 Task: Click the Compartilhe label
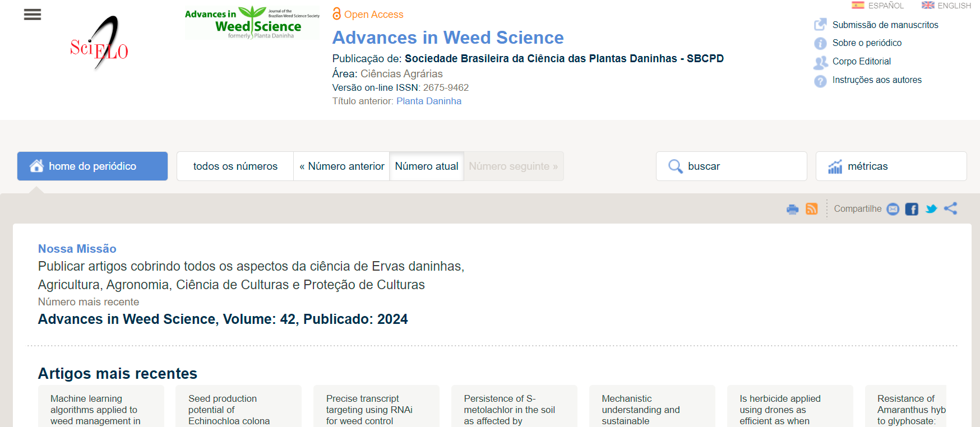(x=858, y=209)
